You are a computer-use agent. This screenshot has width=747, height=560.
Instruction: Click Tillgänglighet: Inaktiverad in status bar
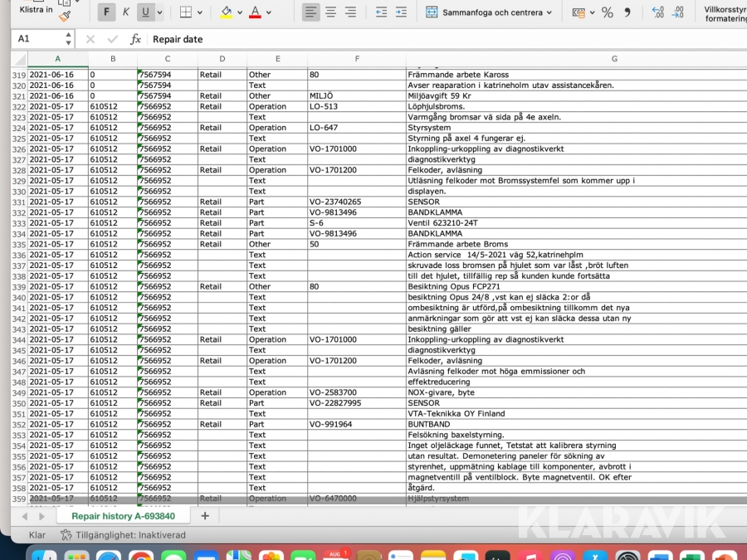point(123,535)
